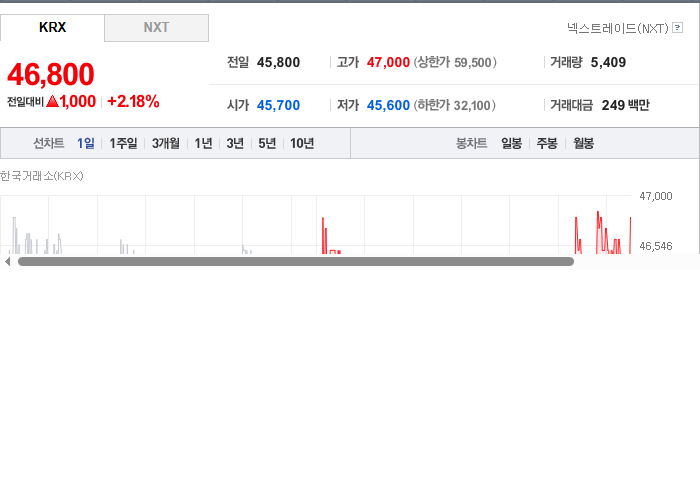Click the volume value 5,409

(608, 62)
